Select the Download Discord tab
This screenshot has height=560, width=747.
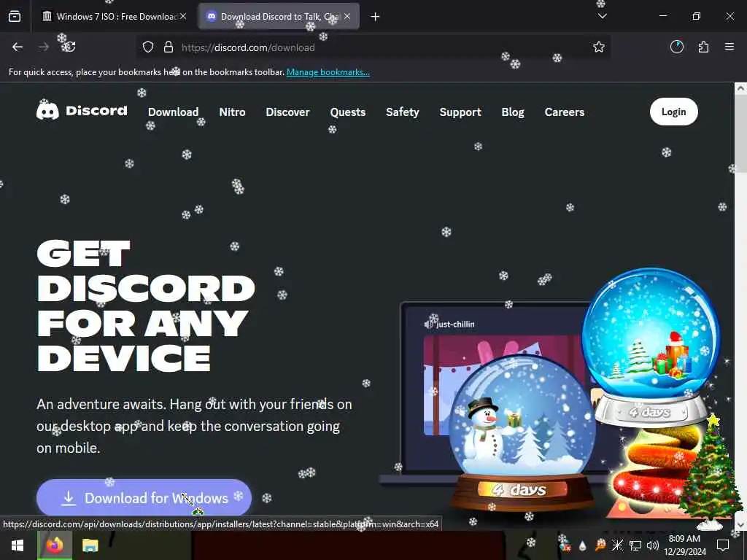279,17
